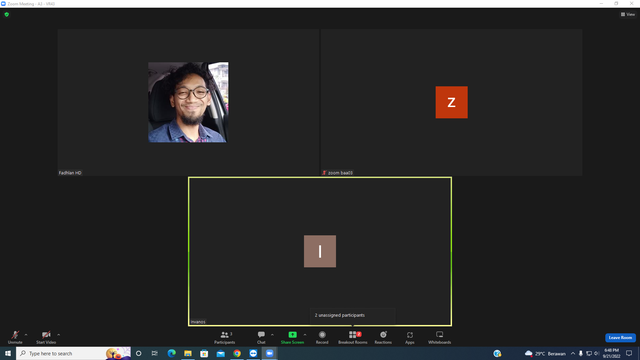Click the microphone tray icon
Image resolution: width=640 pixels, height=360 pixels.
pos(581,353)
